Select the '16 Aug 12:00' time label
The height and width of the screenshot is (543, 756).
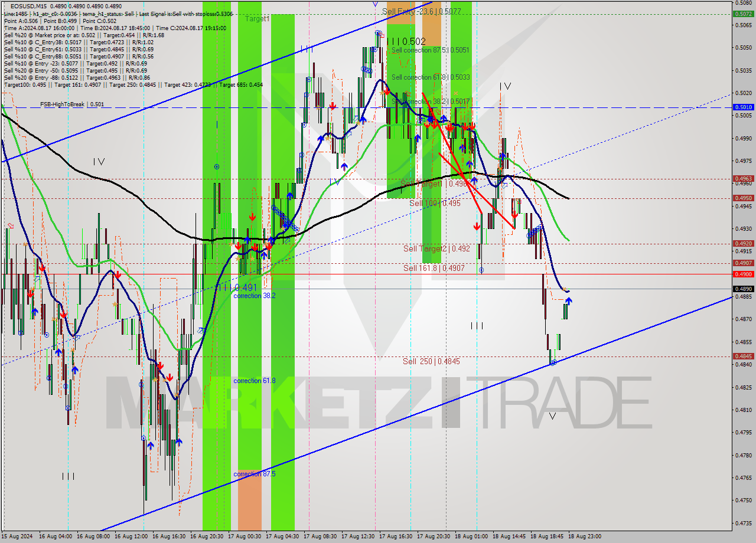[131, 537]
